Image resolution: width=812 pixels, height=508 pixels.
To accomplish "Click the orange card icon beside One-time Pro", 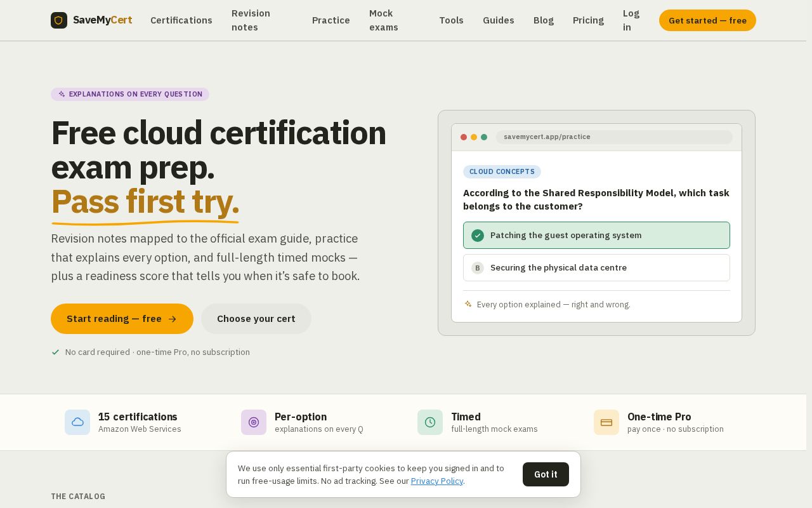I will 606,422.
